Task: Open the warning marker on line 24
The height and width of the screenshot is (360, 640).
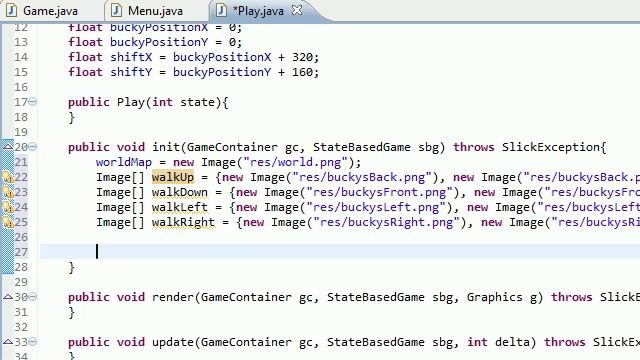Action: coord(8,207)
